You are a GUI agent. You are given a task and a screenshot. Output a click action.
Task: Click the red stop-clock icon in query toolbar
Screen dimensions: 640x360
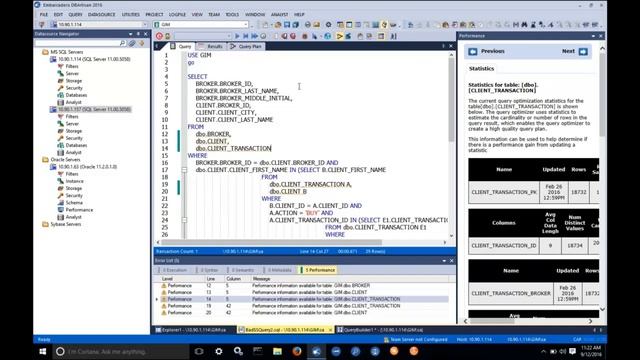(159, 36)
